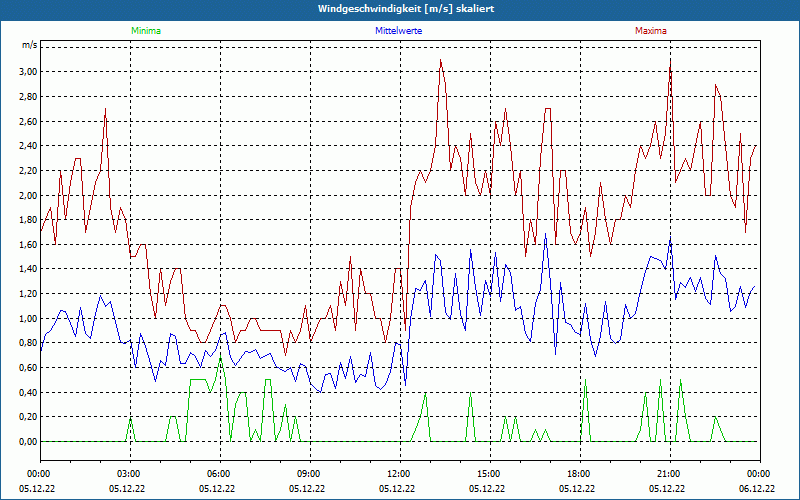Click the 0,20 y-axis value
800x500 pixels.
pos(29,417)
